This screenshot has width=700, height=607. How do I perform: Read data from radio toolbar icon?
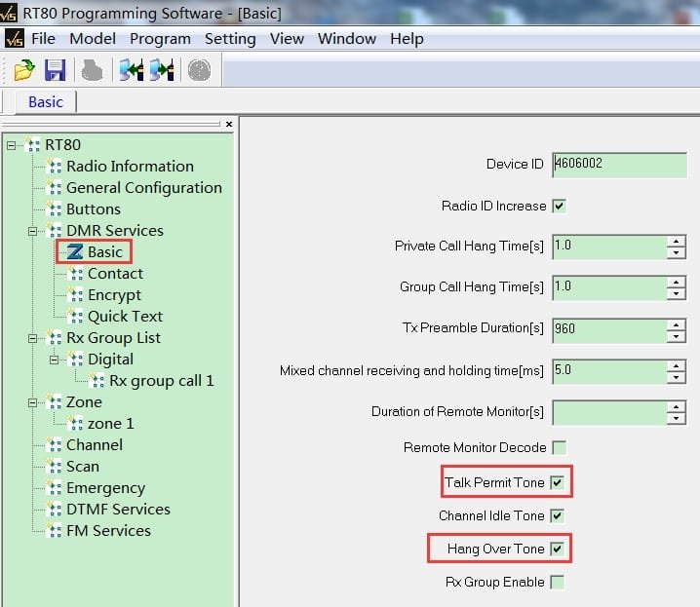(x=132, y=70)
